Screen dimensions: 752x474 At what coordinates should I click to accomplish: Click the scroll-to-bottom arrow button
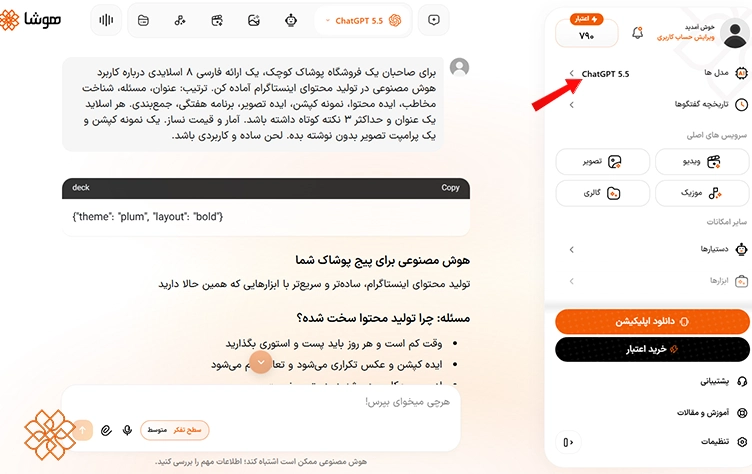pos(261,362)
